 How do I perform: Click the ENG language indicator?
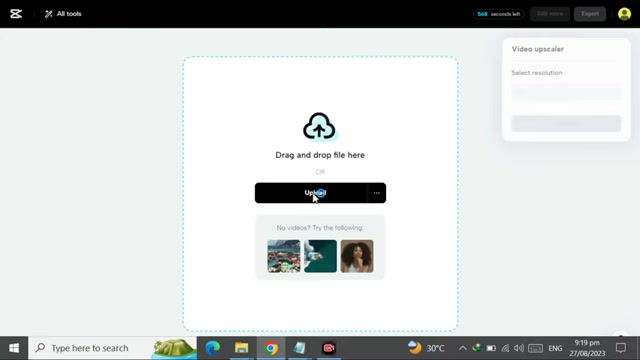555,348
